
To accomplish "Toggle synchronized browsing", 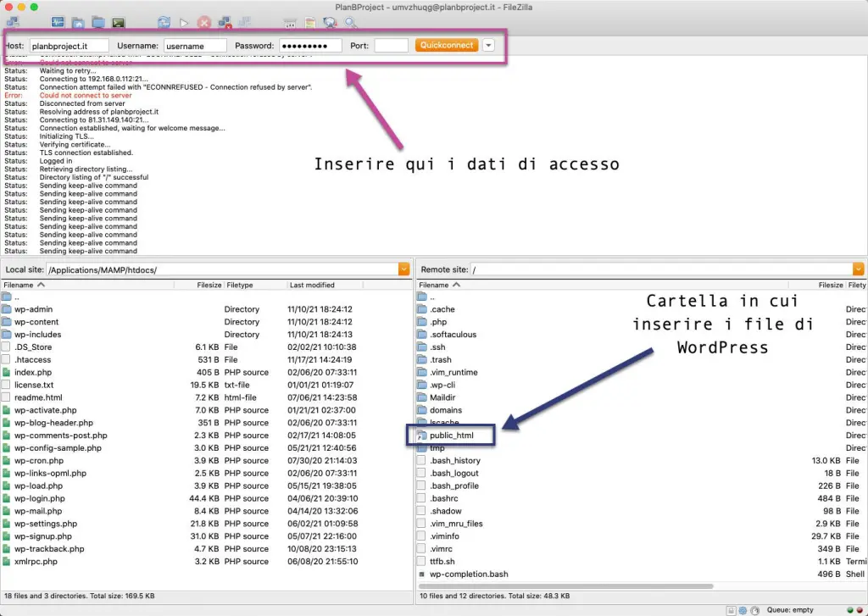I will 330,22.
